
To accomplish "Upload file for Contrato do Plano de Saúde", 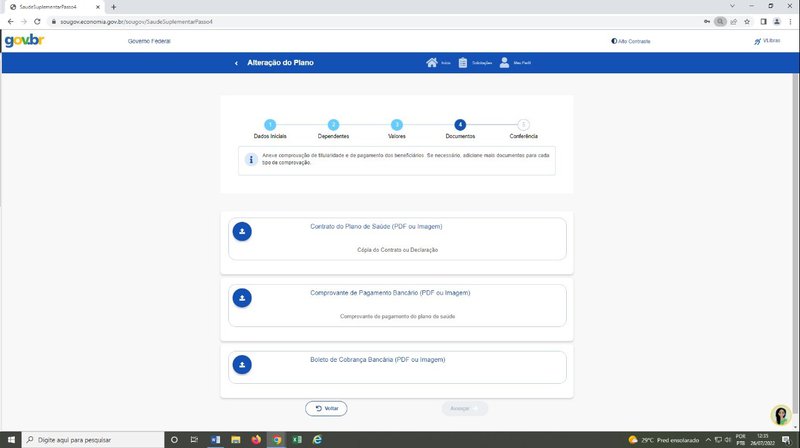I will click(242, 232).
